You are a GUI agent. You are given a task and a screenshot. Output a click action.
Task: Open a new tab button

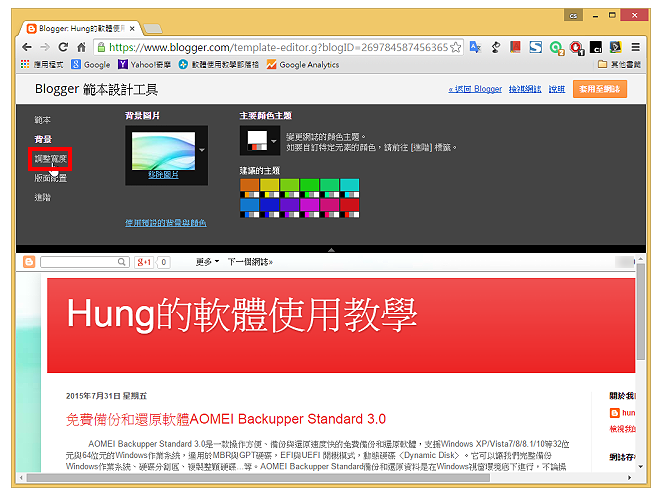tap(152, 28)
